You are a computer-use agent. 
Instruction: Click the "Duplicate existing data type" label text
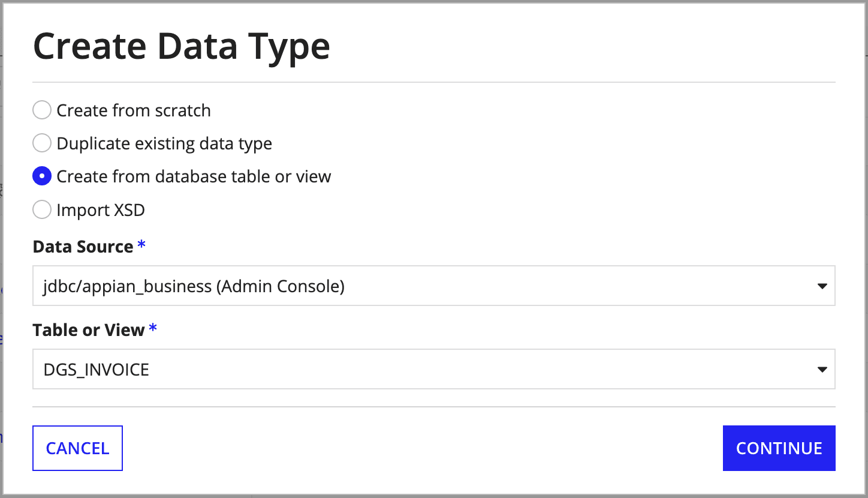point(164,143)
